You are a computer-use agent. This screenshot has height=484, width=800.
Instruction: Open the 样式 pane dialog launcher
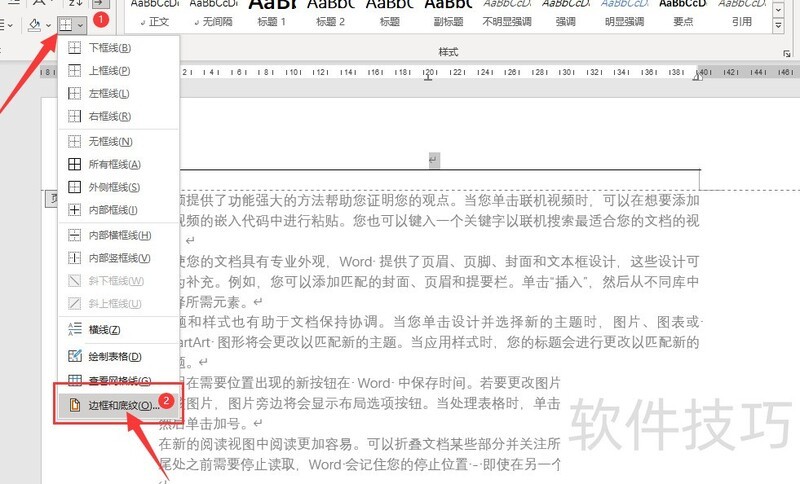[x=787, y=53]
